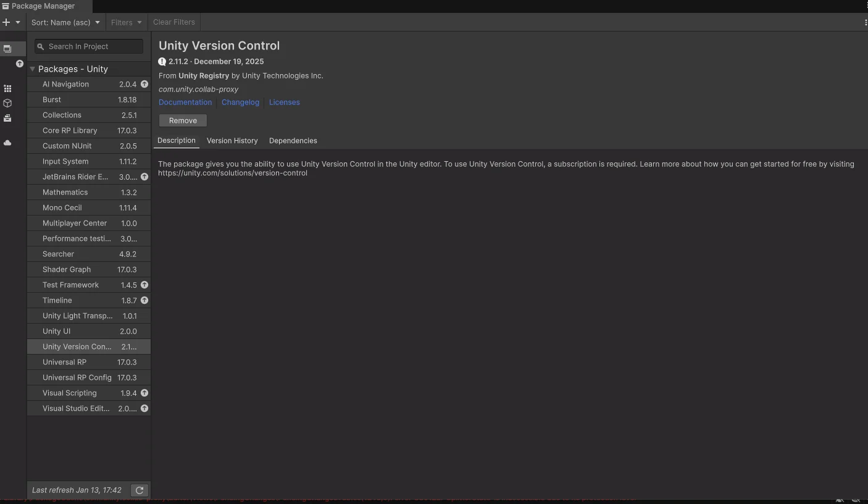Viewport: 868px width, 504px height.
Task: Choose Core RP Library in the list
Action: click(x=89, y=130)
